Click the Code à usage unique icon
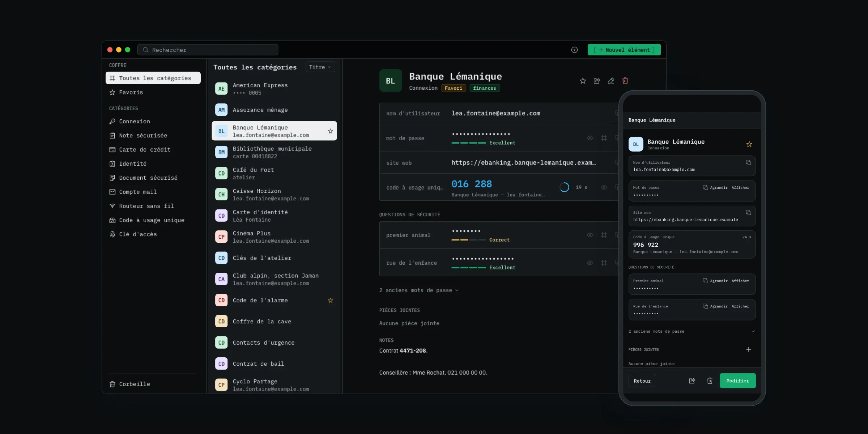The height and width of the screenshot is (434, 868). (112, 220)
